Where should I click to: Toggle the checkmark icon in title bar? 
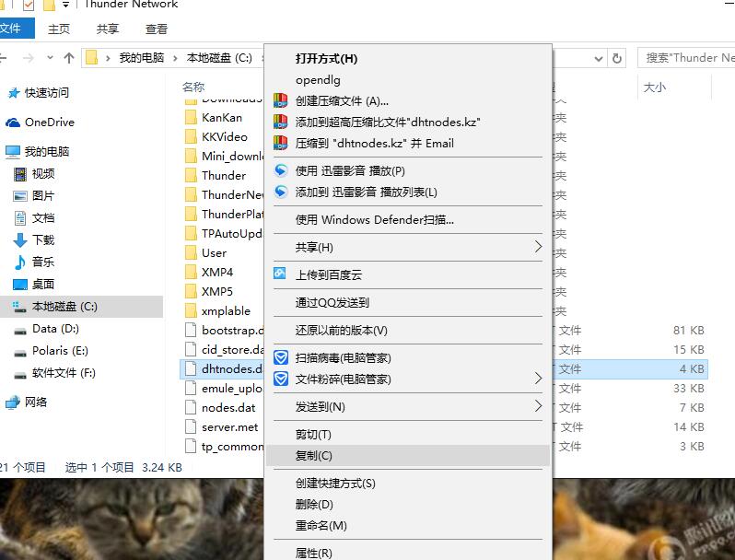tap(29, 6)
